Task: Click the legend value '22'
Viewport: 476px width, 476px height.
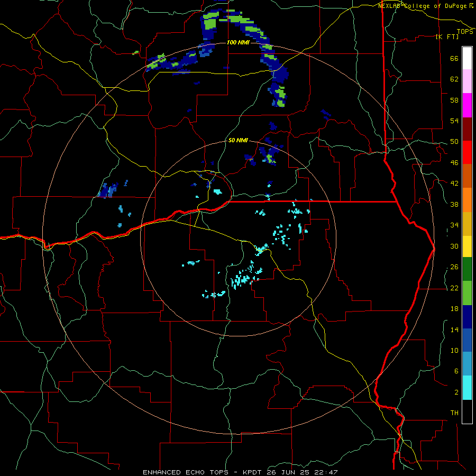Action: point(454,288)
